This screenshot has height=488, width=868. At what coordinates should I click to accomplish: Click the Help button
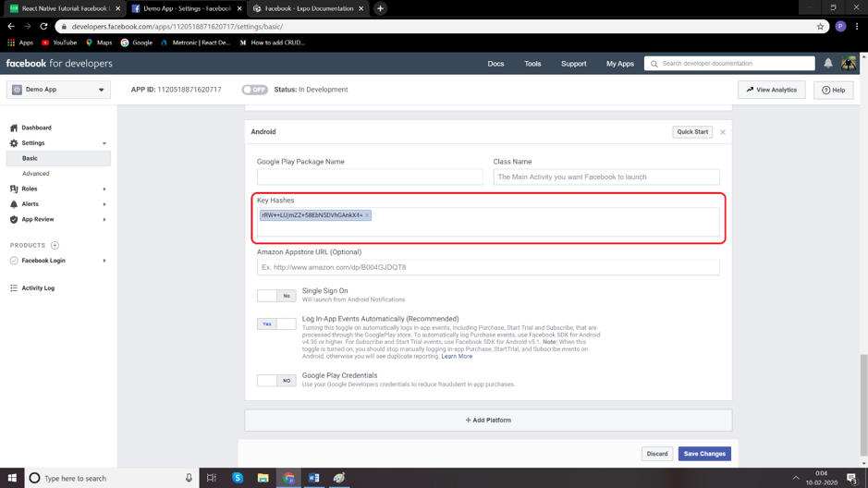(x=833, y=90)
